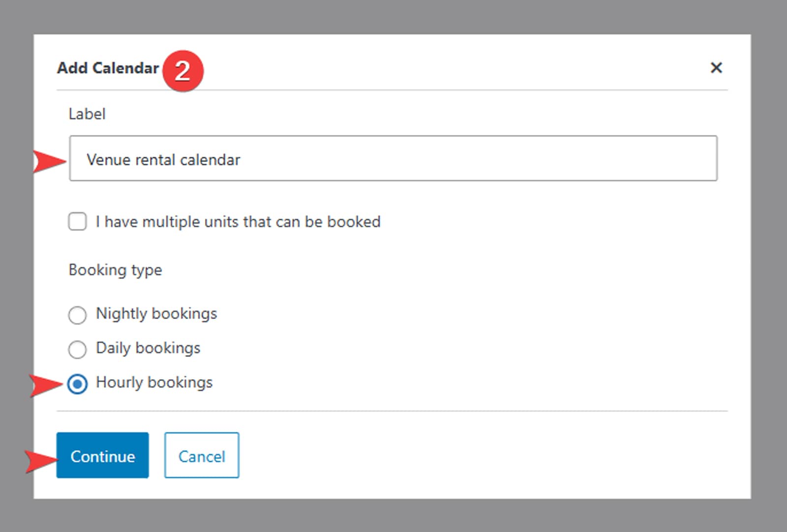
Task: Close the Add Calendar dialog with the X
Action: 716,68
